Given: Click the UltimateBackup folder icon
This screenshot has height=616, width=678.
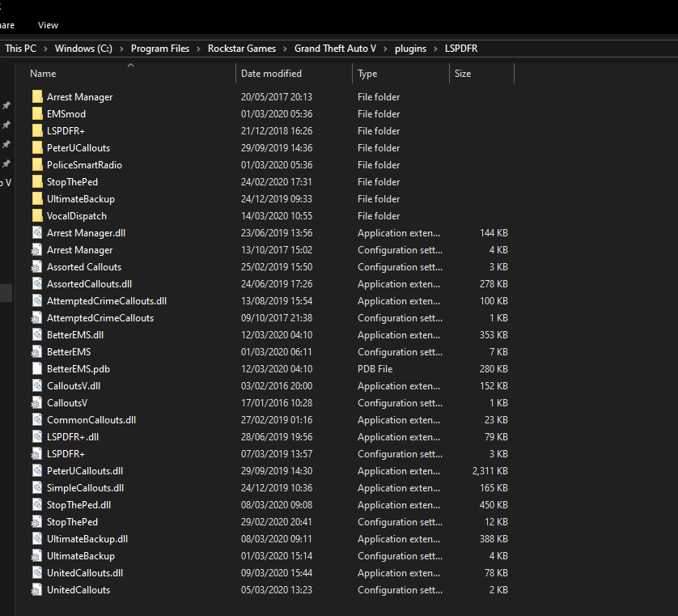Looking at the screenshot, I should 37,198.
